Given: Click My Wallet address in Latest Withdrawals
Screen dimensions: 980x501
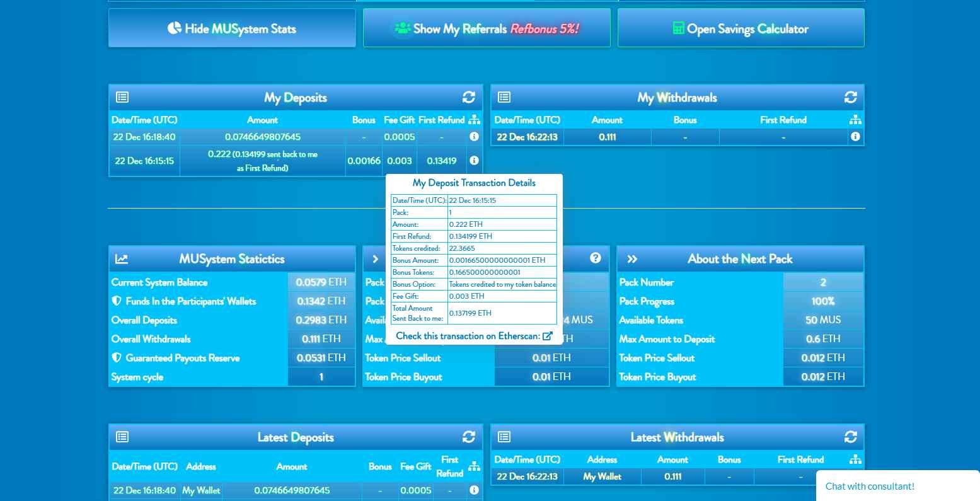Looking at the screenshot, I should point(602,476).
